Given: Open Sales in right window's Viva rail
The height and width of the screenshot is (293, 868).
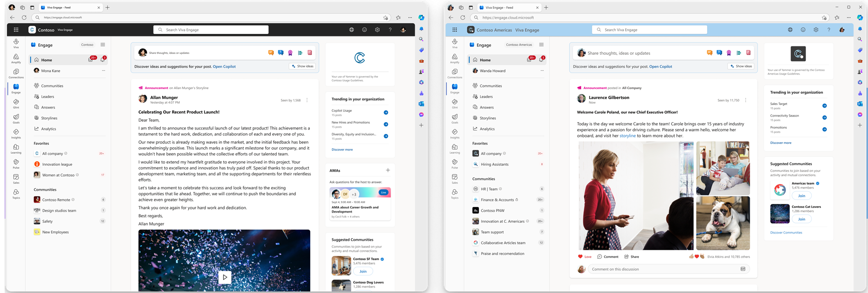Looking at the screenshot, I should [454, 179].
